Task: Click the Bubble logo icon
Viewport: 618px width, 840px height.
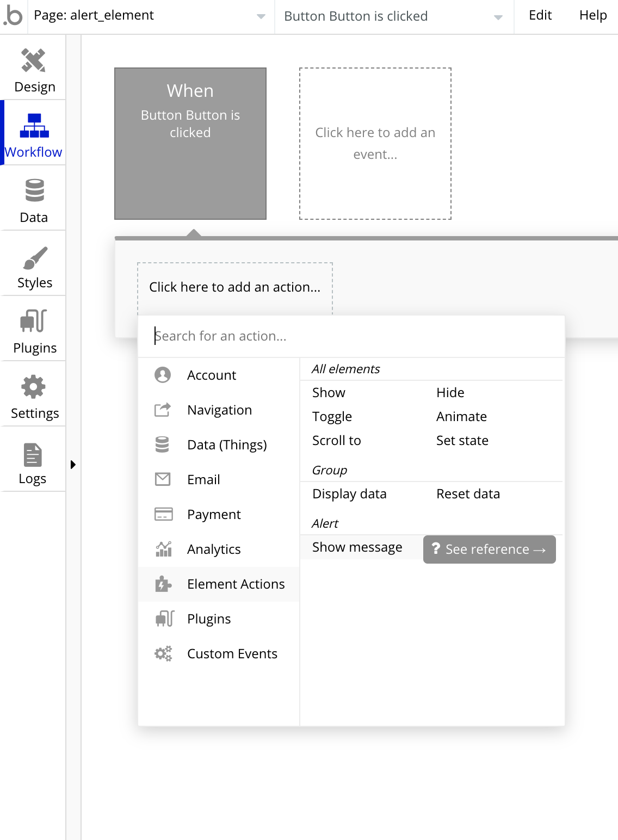Action: tap(13, 16)
